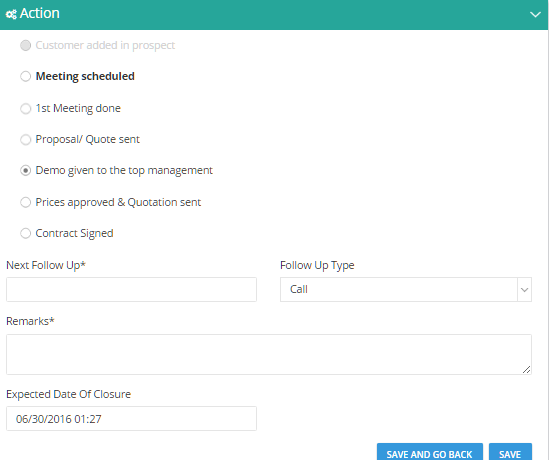Click the Remarks textarea resize grip
Image resolution: width=549 pixels, height=460 pixels.
click(526, 369)
